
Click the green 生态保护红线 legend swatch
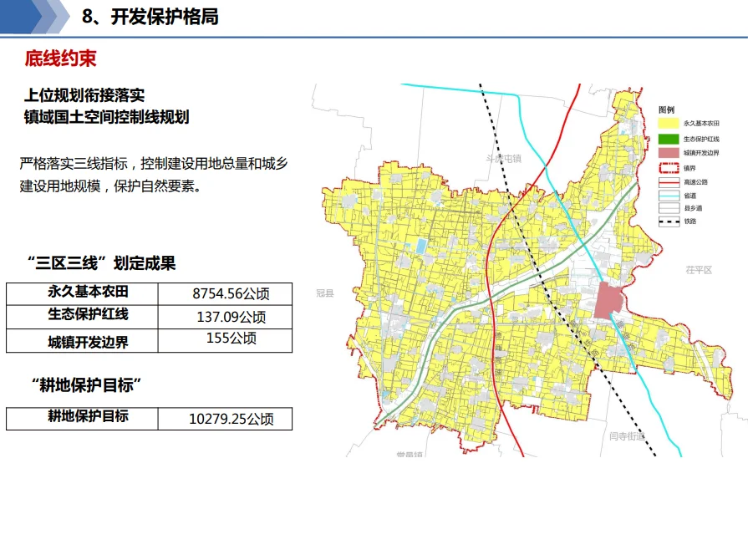point(669,138)
